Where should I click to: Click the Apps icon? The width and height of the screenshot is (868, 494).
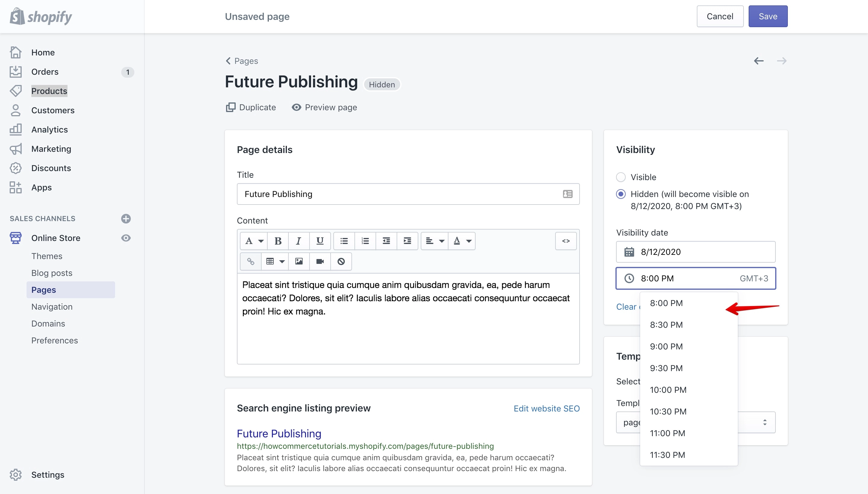click(16, 188)
